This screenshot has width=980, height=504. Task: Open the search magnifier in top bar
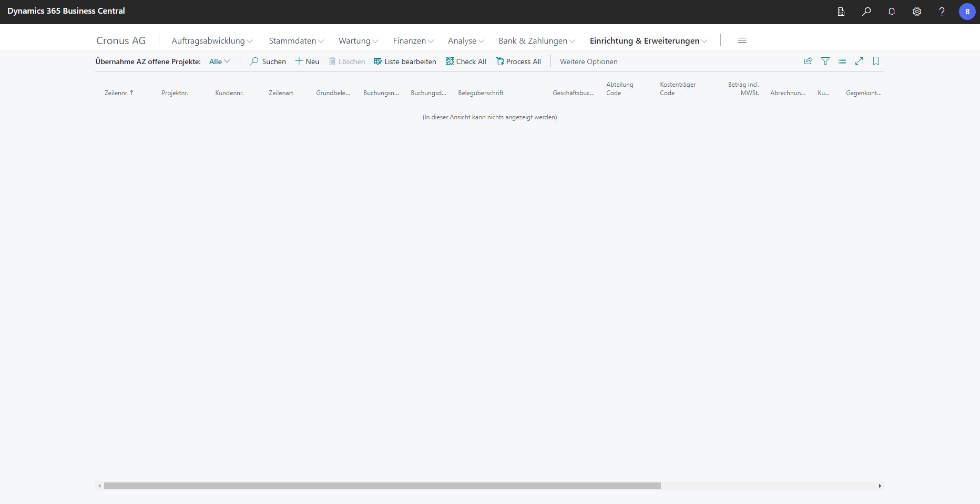tap(866, 12)
